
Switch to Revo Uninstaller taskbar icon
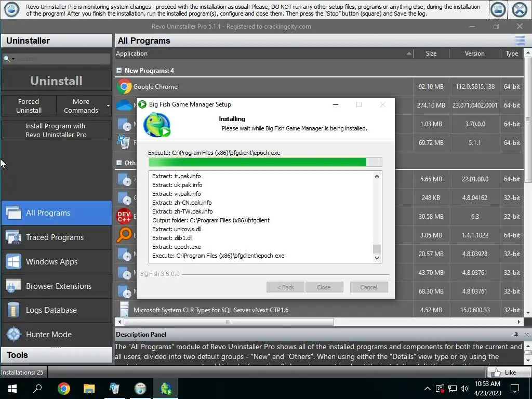click(x=114, y=389)
